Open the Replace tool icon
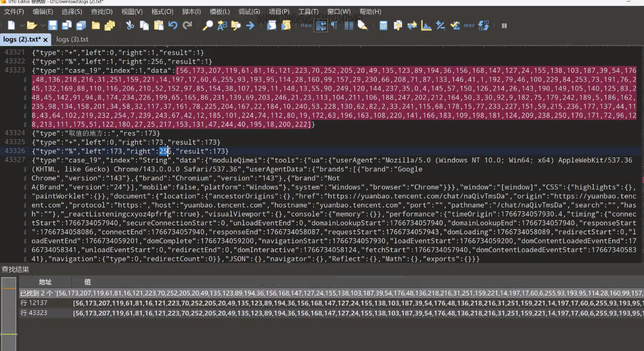644x351 pixels. 222,25
